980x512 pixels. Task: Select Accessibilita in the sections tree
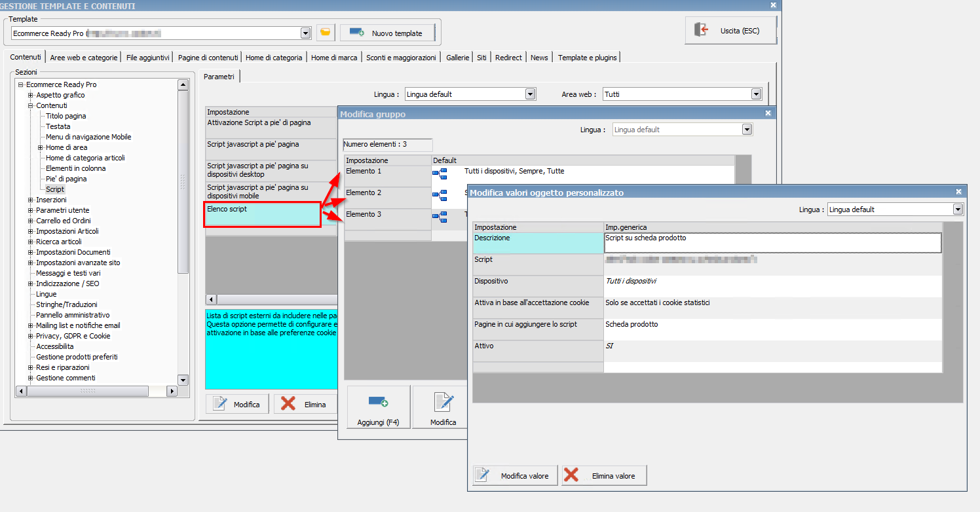[55, 346]
